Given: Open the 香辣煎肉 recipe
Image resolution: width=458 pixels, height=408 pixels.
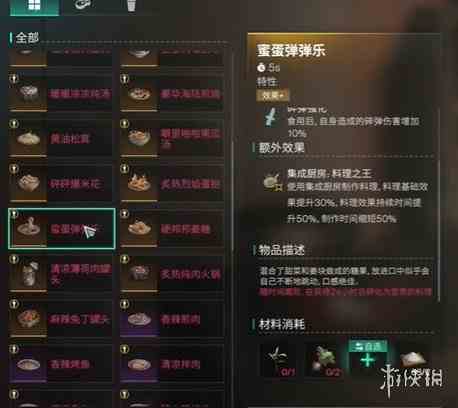Looking at the screenshot, I should (x=172, y=319).
